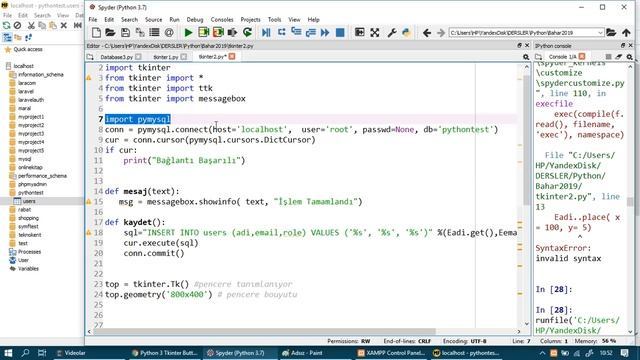Click editor vertical scrollbar
Image resolution: width=640 pixels, height=360 pixels.
click(x=527, y=139)
